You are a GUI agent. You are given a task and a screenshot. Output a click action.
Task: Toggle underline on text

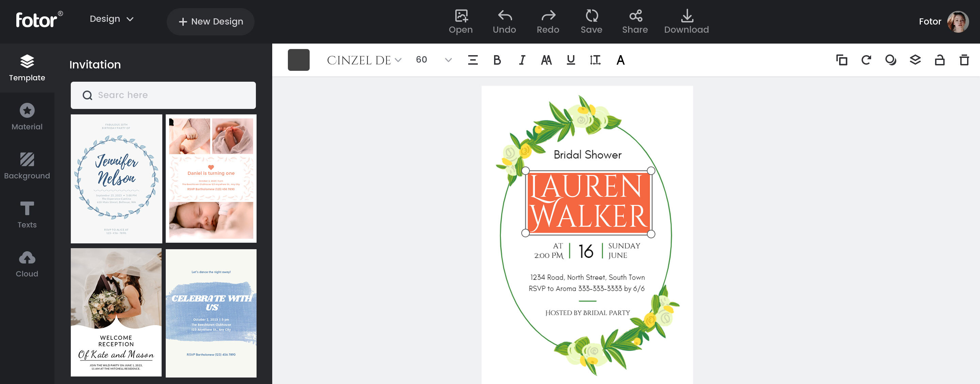point(570,60)
